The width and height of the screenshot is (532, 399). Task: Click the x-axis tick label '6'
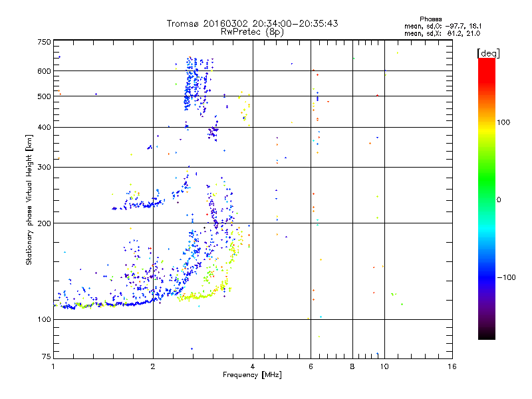pos(311,366)
